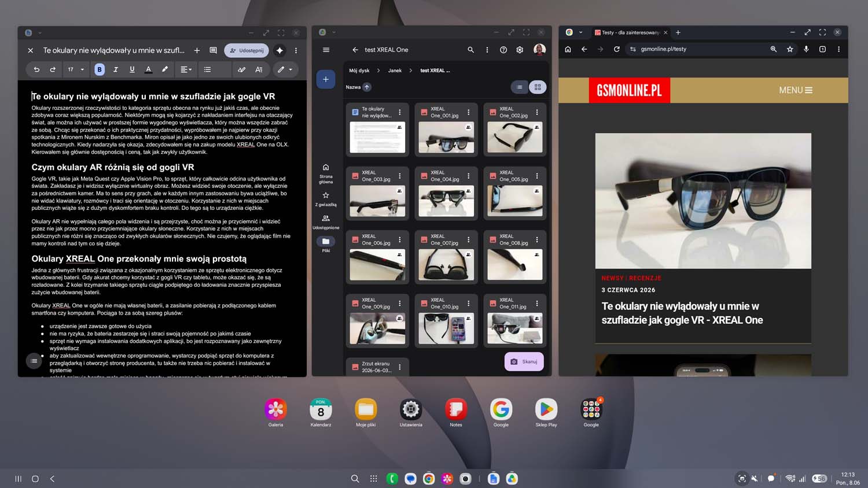Open Janek breadcrumb folder
The width and height of the screenshot is (868, 488).
click(x=395, y=71)
